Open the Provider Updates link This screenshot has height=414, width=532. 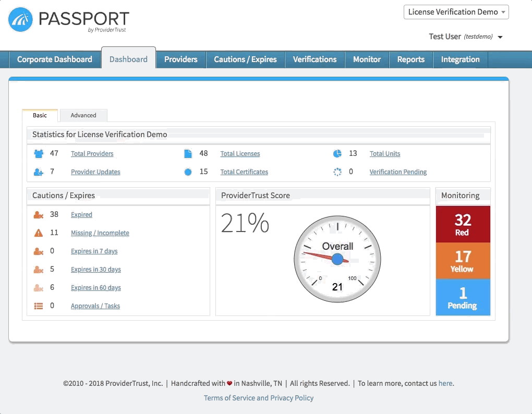tap(95, 172)
